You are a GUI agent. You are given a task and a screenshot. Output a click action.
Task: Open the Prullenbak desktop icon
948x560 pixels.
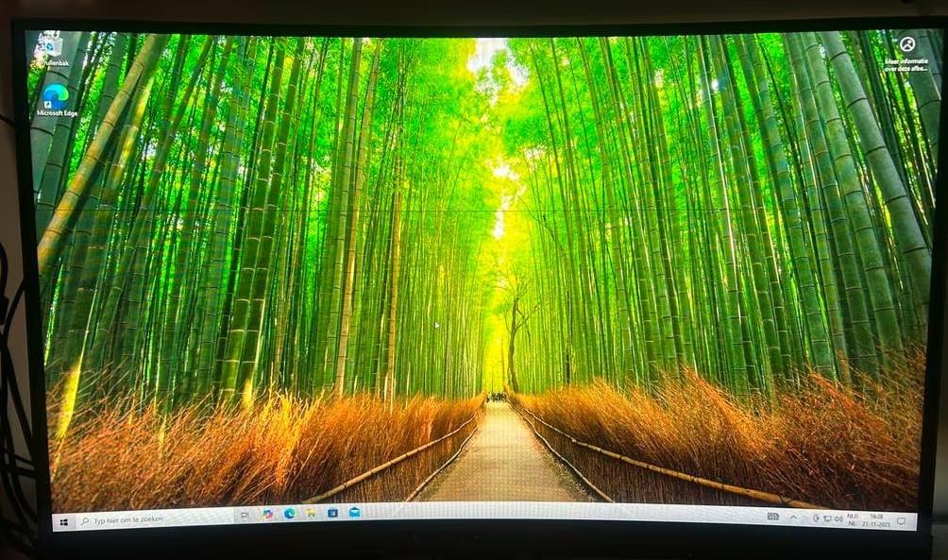(x=50, y=47)
